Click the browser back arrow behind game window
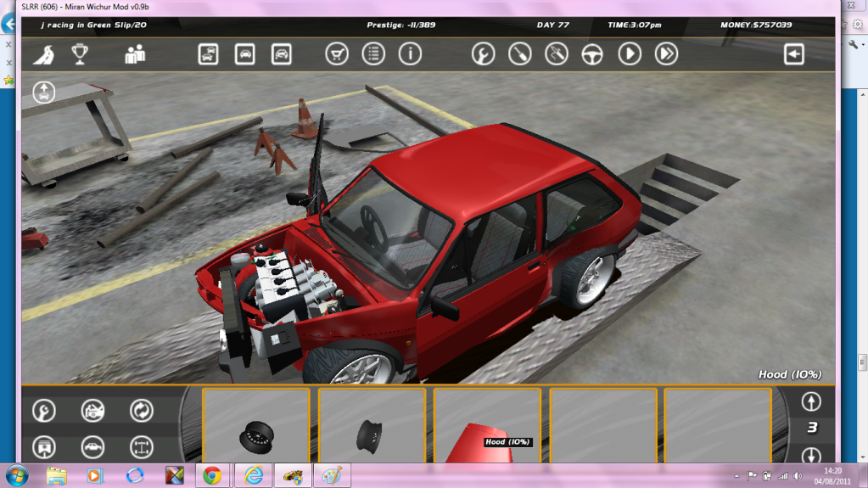Image resolution: width=868 pixels, height=488 pixels. (8, 25)
